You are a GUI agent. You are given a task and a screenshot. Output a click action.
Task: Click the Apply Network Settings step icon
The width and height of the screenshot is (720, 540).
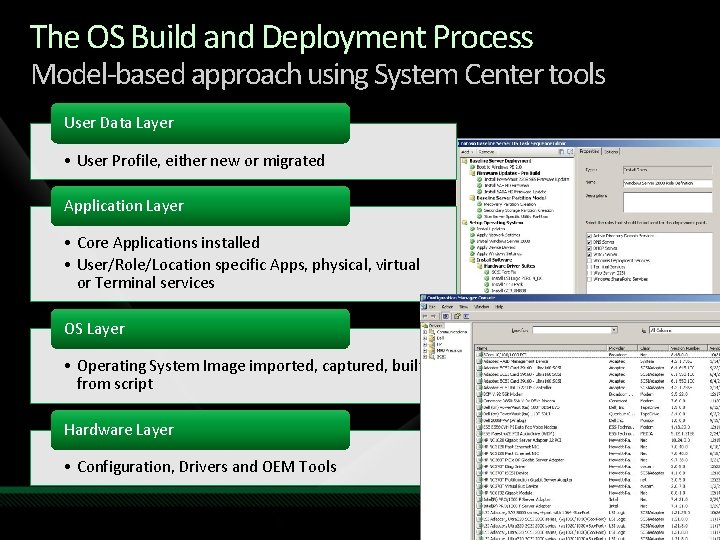click(x=472, y=235)
